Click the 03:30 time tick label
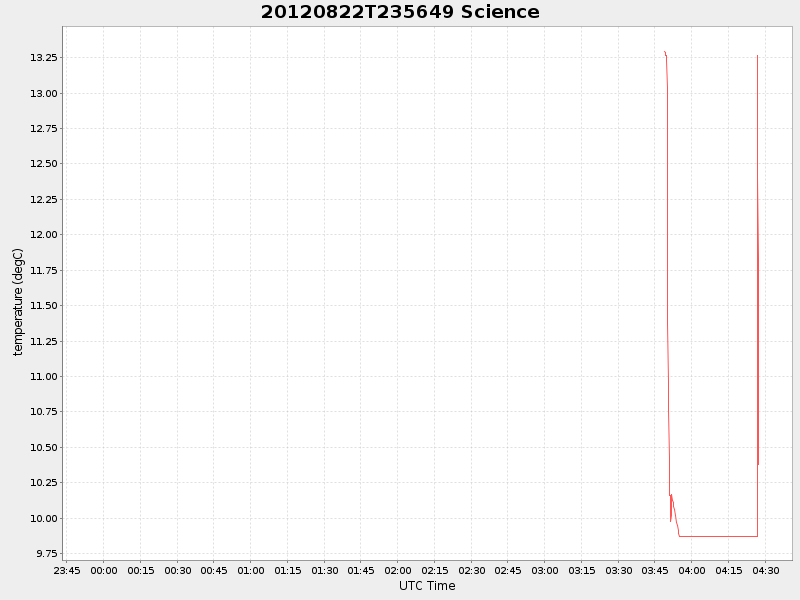800x600 pixels. coord(618,570)
